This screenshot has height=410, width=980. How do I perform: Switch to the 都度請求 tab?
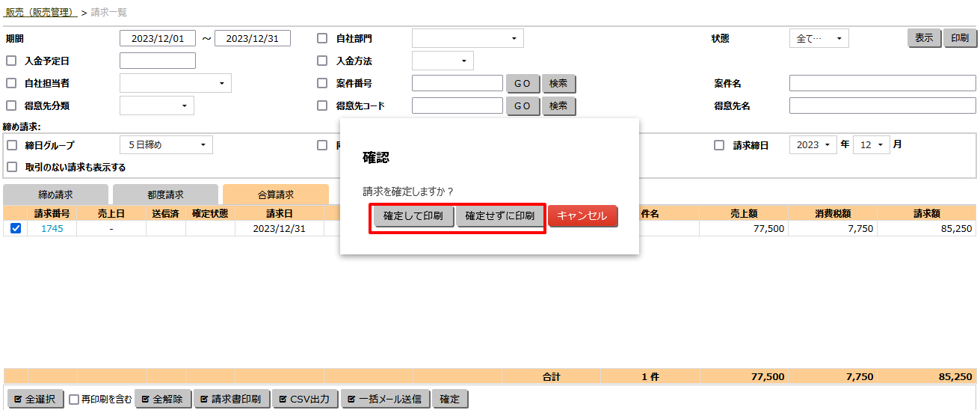[x=165, y=195]
